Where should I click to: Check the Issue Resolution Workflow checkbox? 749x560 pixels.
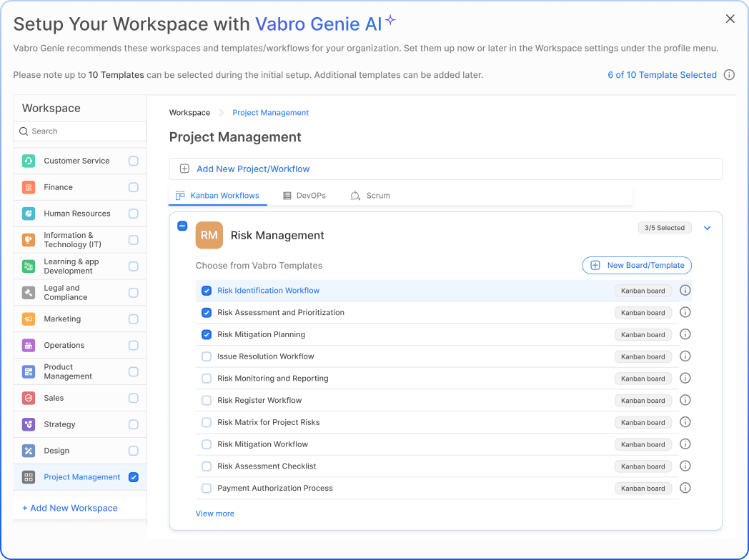coord(207,356)
